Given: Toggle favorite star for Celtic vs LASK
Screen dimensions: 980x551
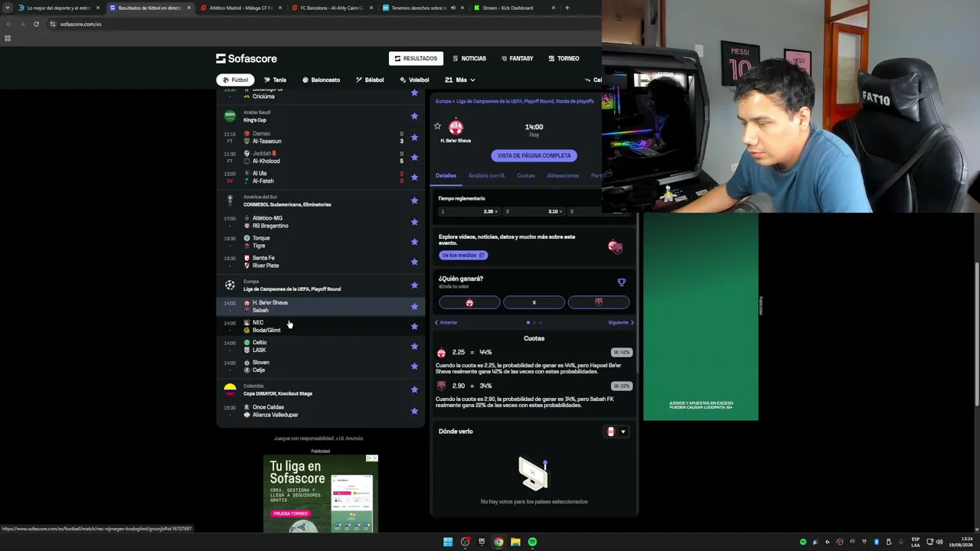Looking at the screenshot, I should (x=414, y=346).
